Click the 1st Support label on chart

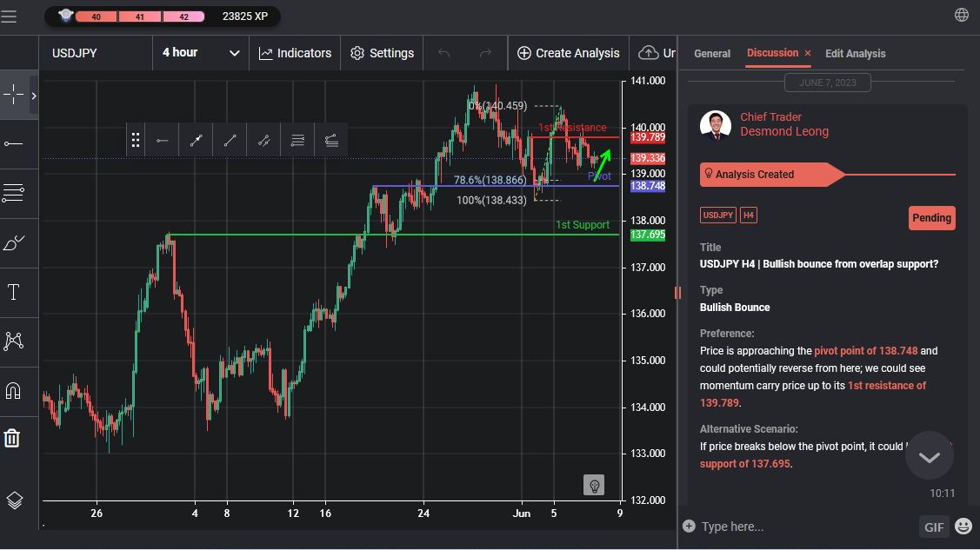pyautogui.click(x=583, y=225)
